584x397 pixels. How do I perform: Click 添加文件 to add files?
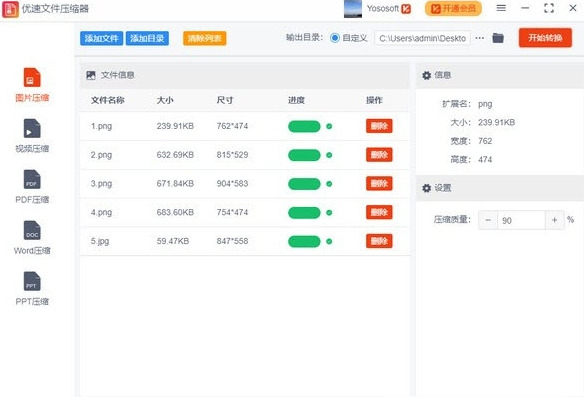(x=101, y=38)
